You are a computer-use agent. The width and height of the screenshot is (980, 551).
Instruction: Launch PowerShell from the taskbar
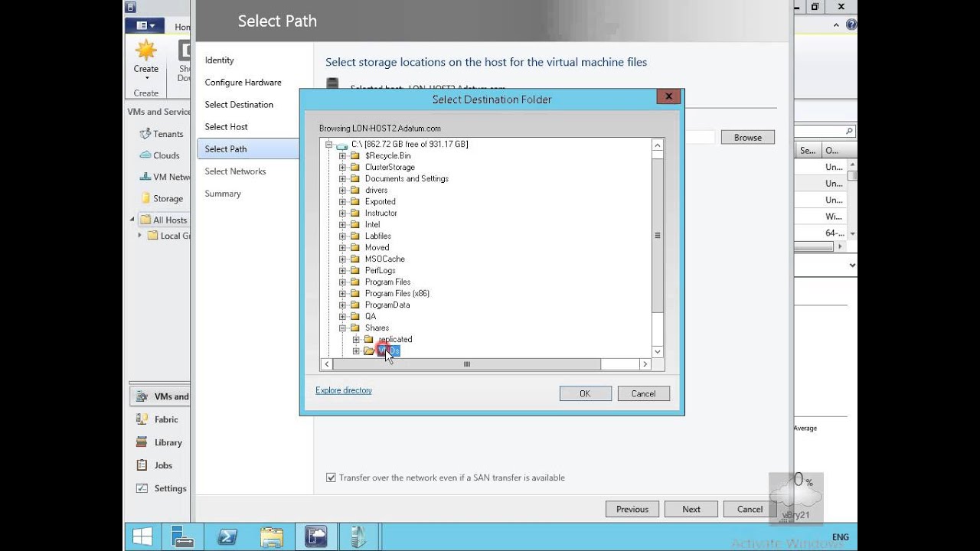coord(227,536)
